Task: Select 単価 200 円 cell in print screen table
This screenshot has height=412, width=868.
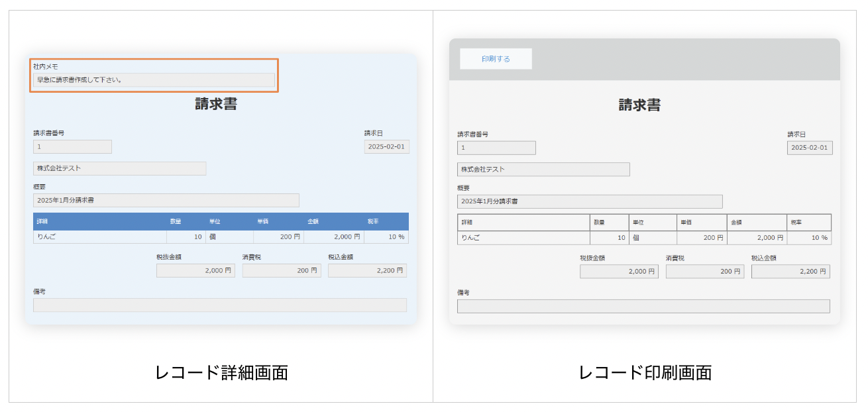Action: [x=701, y=238]
